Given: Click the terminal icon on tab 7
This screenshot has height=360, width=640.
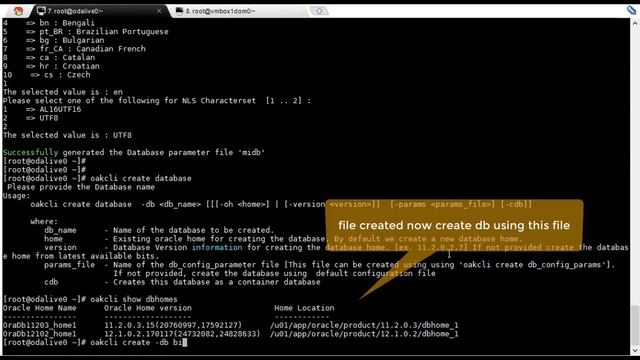Looking at the screenshot, I should (x=41, y=11).
